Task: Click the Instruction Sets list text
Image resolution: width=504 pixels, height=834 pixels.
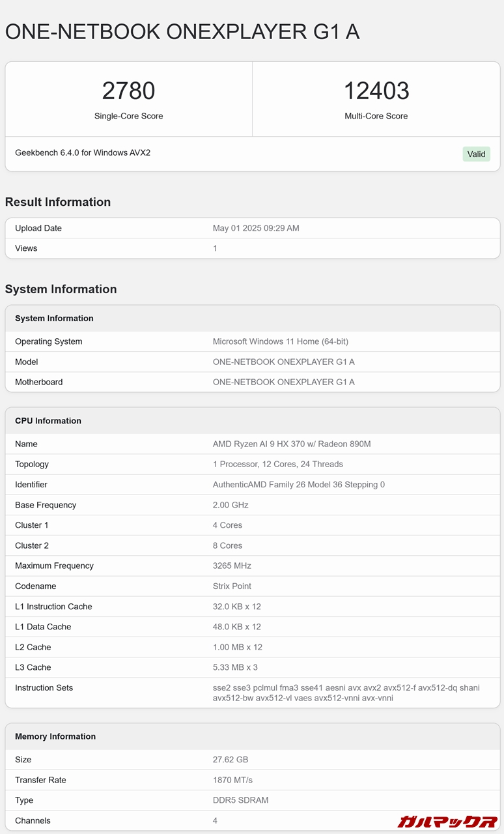Action: (346, 693)
